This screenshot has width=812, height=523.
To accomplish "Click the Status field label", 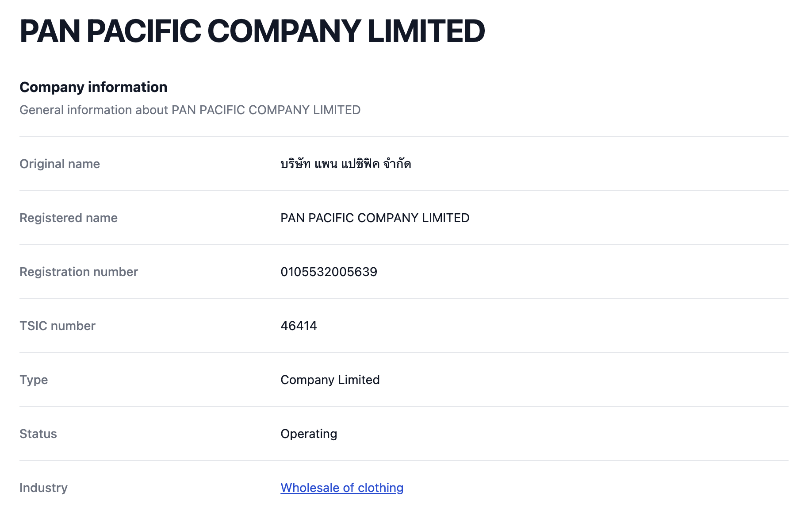I will pyautogui.click(x=38, y=434).
